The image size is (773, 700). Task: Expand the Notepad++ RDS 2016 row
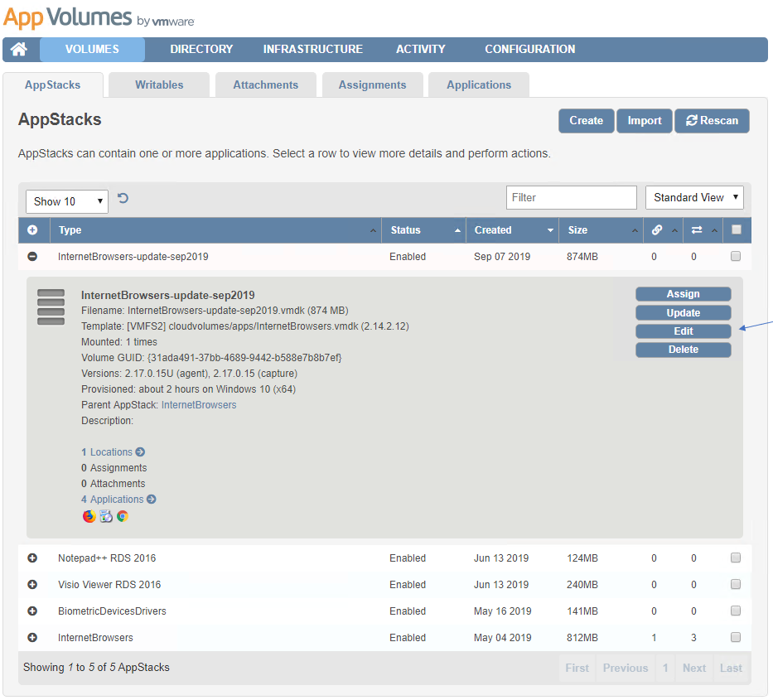pos(33,558)
